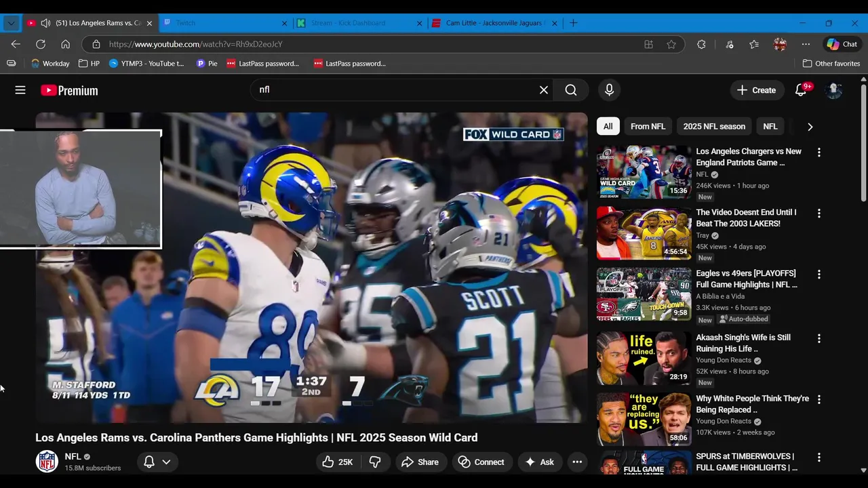Open more video actions ellipsis
The width and height of the screenshot is (868, 488).
tap(577, 462)
